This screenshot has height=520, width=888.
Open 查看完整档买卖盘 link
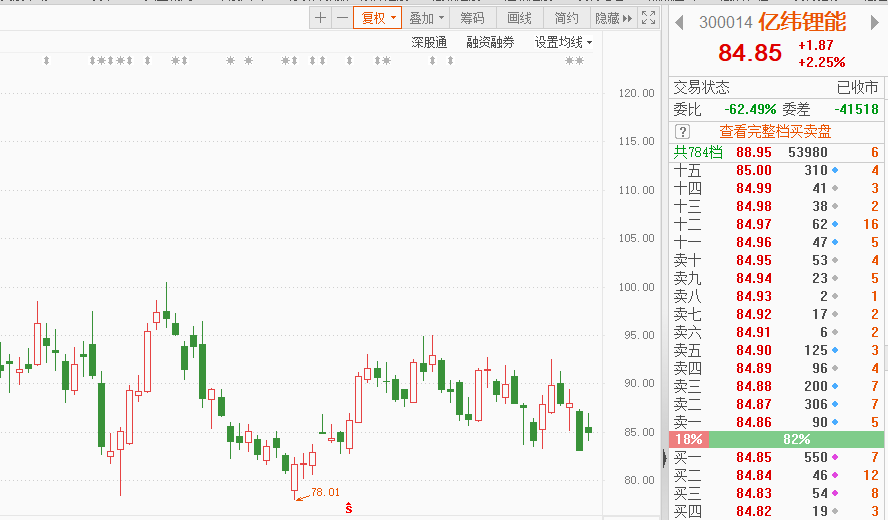[x=775, y=132]
